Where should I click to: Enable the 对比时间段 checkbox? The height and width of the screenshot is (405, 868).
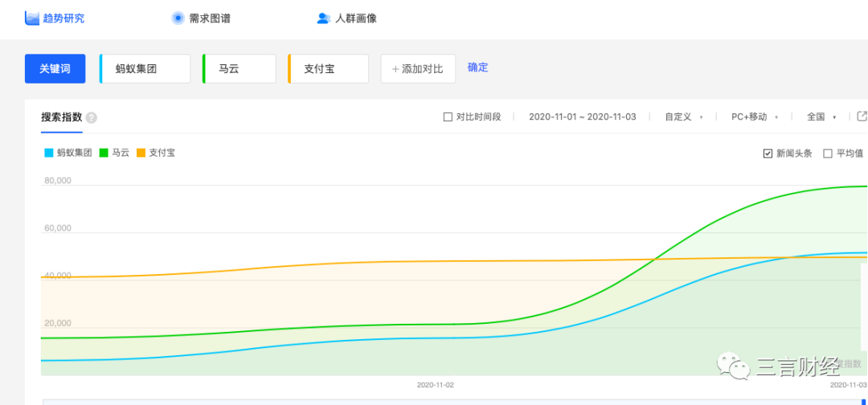pos(448,117)
